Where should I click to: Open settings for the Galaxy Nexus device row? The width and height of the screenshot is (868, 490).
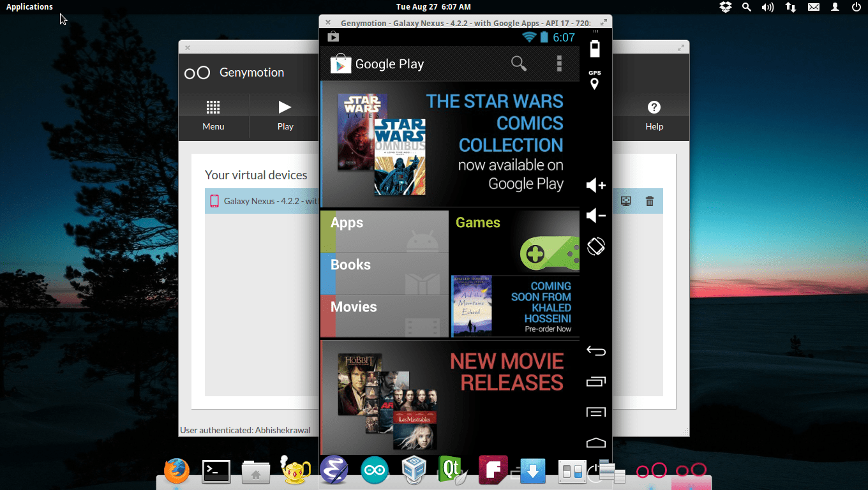pyautogui.click(x=627, y=201)
